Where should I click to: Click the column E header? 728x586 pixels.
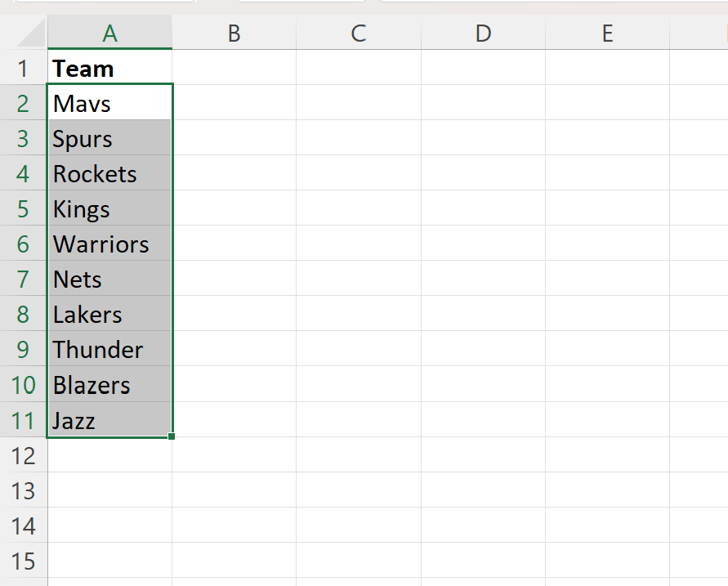point(607,34)
